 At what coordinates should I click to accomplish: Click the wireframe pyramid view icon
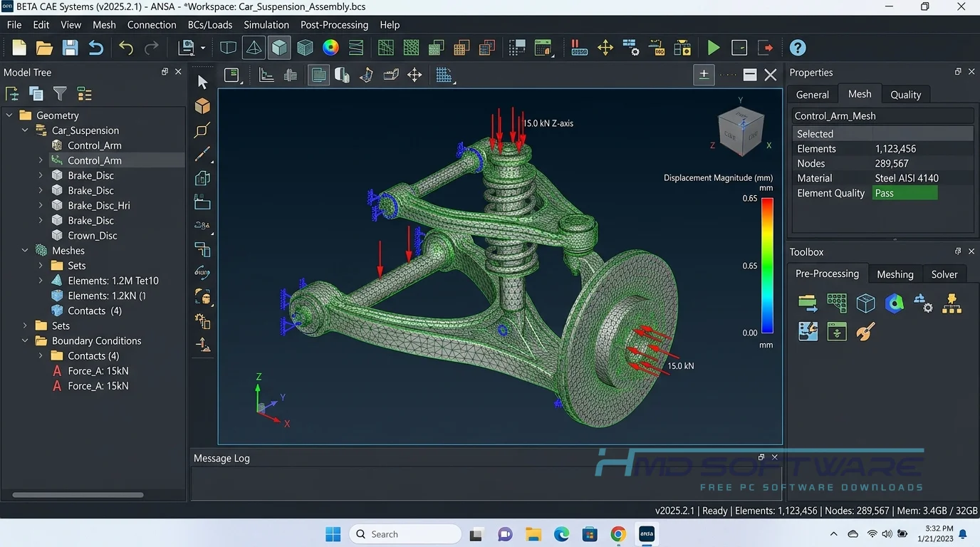[x=253, y=48]
